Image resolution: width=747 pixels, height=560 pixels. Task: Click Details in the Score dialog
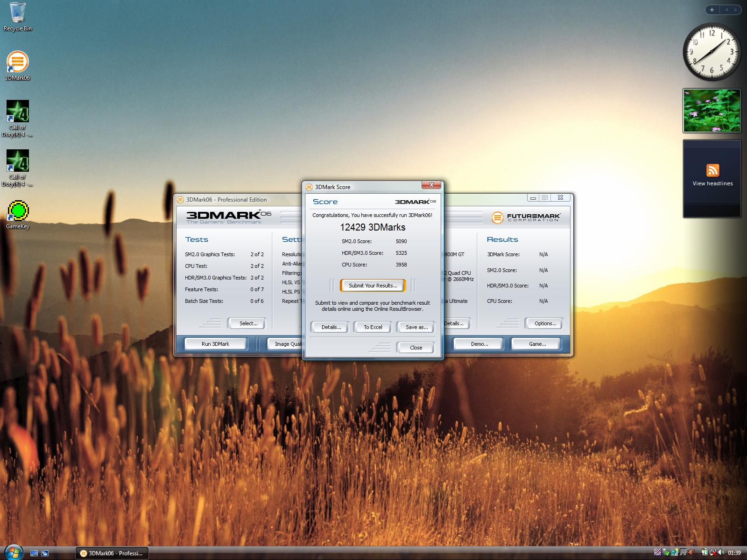click(x=331, y=327)
